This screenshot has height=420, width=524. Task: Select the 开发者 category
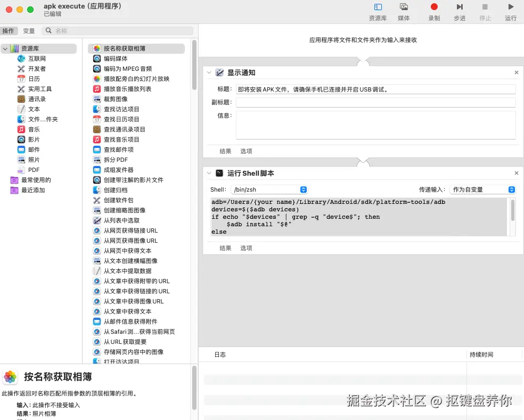(x=37, y=69)
